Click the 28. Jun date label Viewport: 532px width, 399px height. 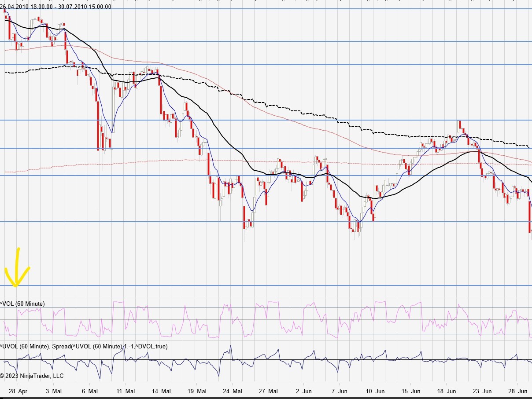518,391
